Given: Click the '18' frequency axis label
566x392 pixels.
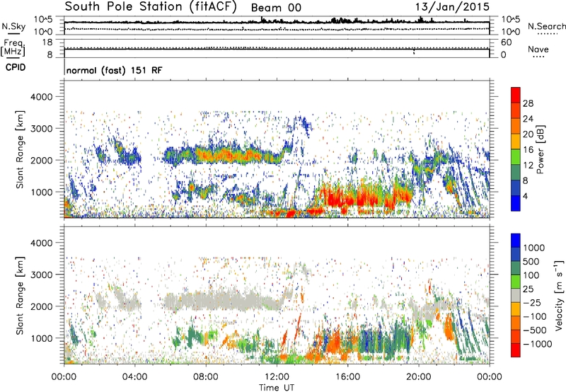Looking at the screenshot, I should tap(47, 42).
